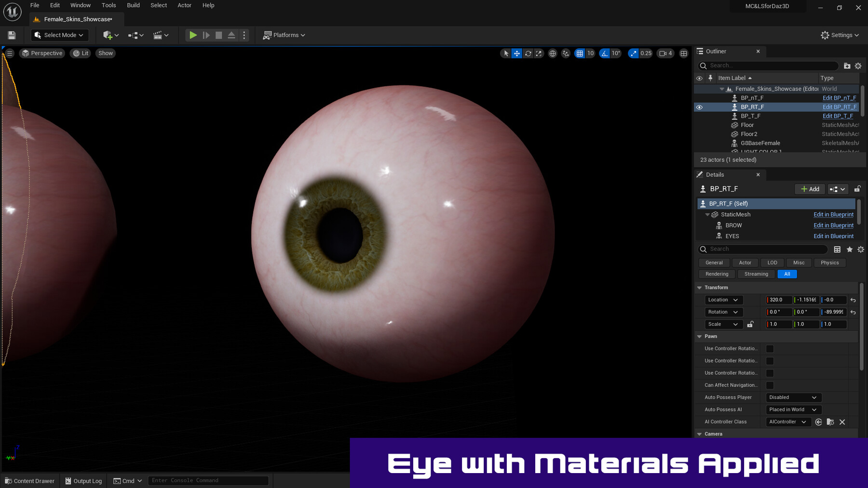Enable snap to grid in the viewport

pyautogui.click(x=580, y=53)
